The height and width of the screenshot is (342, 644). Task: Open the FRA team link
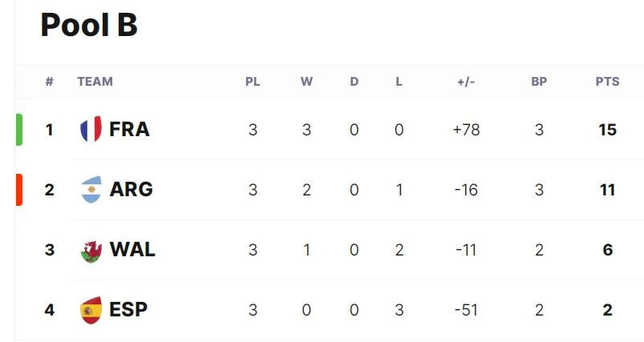[x=129, y=129]
